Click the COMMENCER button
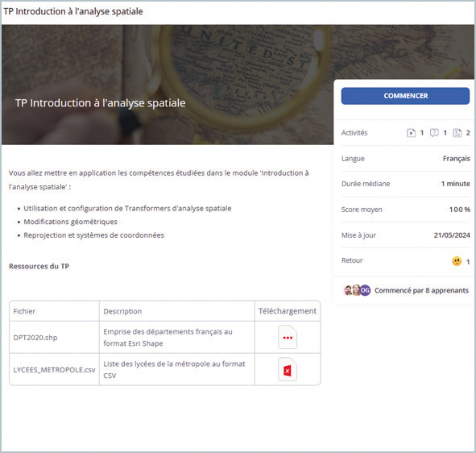 (405, 96)
